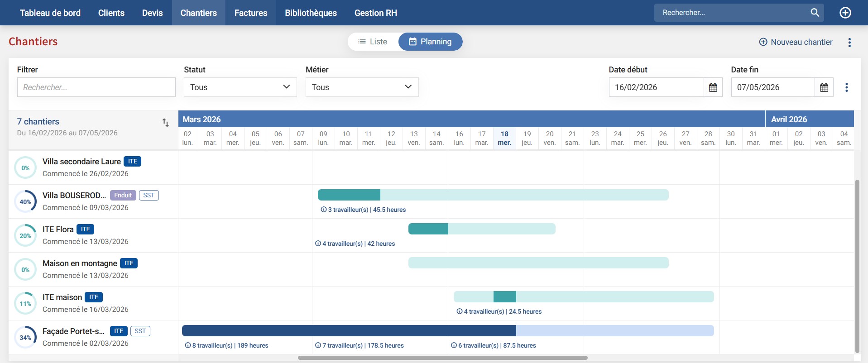Image resolution: width=868 pixels, height=363 pixels.
Task: Click the sort arrows icon beside 7 chantiers
Action: coord(166,122)
